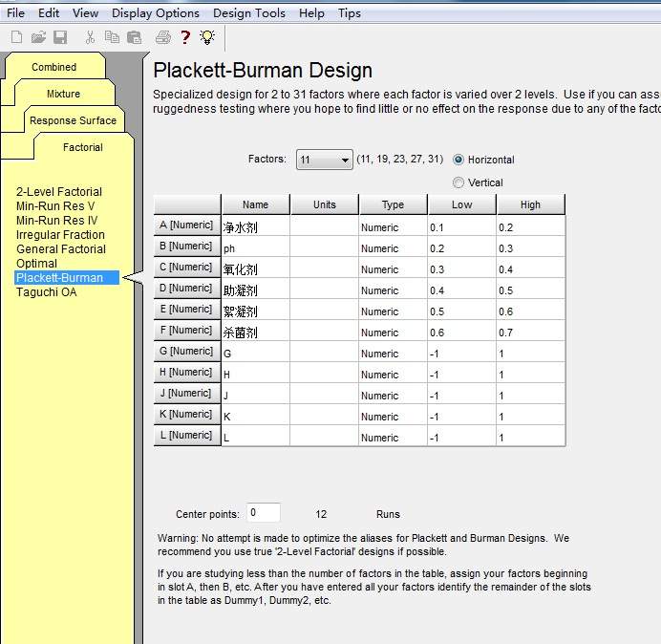
Task: Open help with the red question mark
Action: point(185,37)
